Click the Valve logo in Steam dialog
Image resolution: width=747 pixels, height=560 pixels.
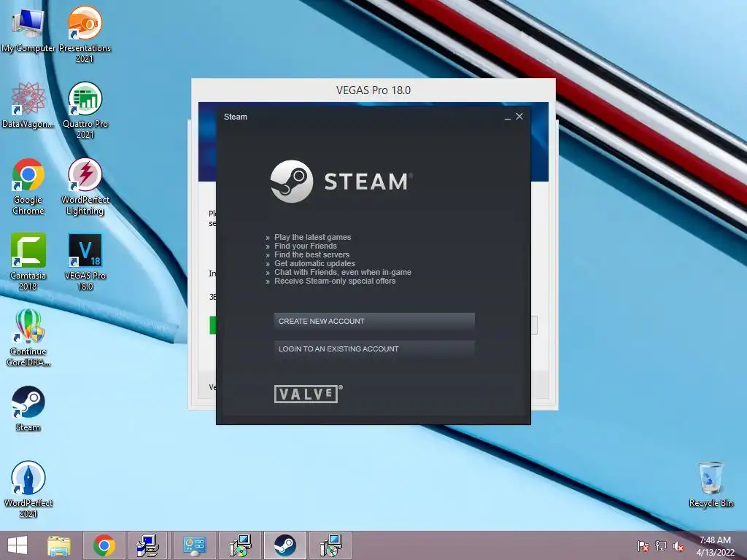point(308,394)
